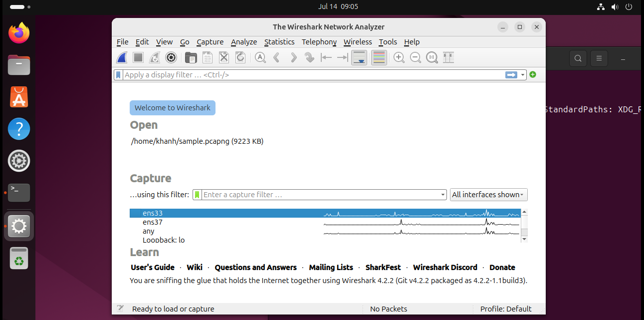
Task: Apply the display filter arrow button
Action: (x=511, y=75)
